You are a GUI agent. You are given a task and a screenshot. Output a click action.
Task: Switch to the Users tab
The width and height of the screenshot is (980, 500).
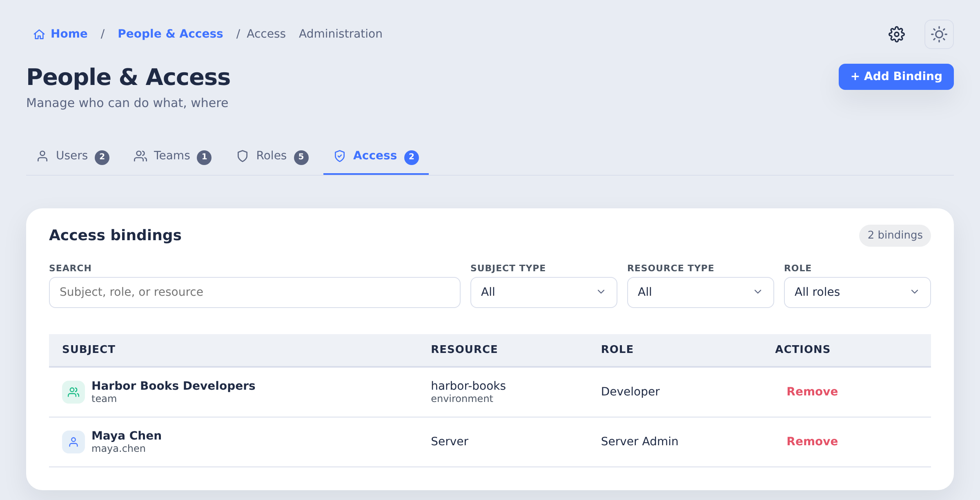pyautogui.click(x=73, y=156)
